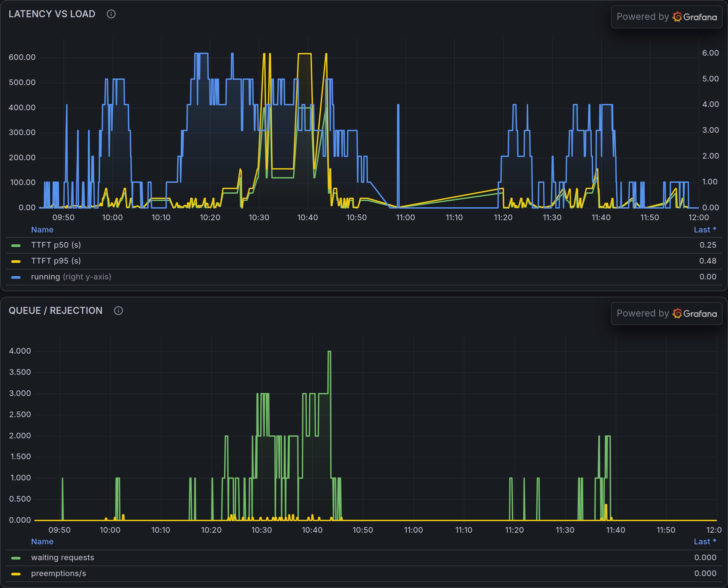This screenshot has width=728, height=588.
Task: Click the 11:00 time label in latency chart
Action: point(405,218)
